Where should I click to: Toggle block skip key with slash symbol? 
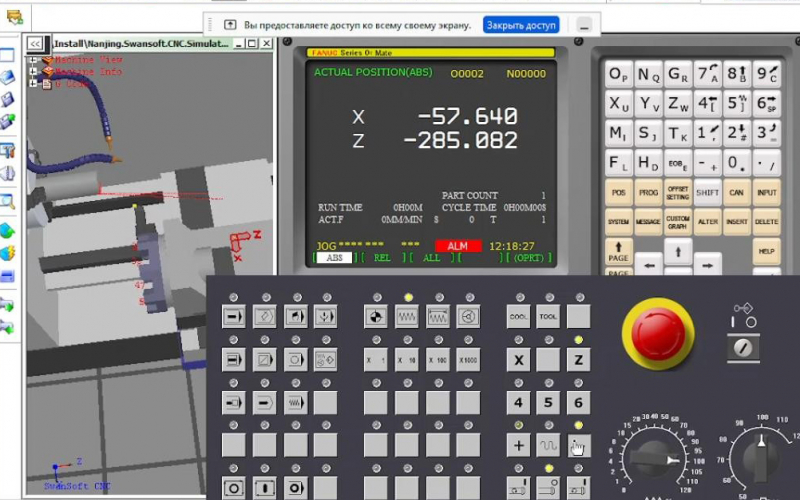tap(265, 359)
